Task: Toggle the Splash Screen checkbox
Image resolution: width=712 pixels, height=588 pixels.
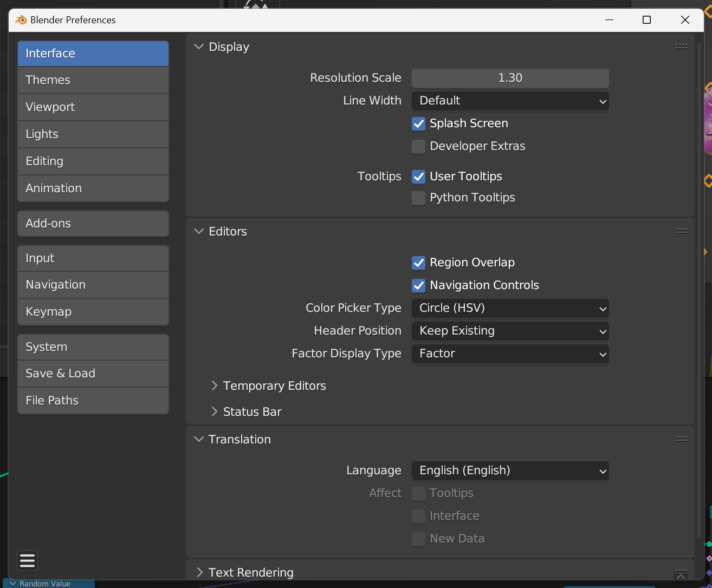Action: [418, 123]
